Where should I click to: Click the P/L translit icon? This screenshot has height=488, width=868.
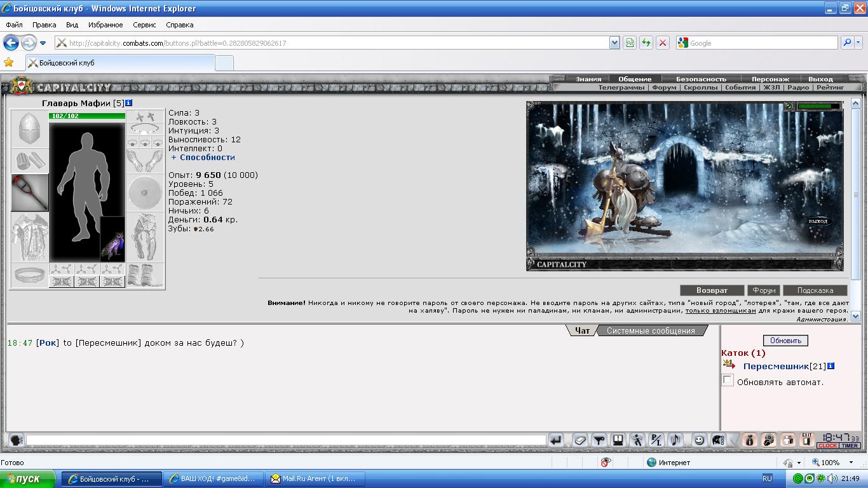tap(656, 440)
